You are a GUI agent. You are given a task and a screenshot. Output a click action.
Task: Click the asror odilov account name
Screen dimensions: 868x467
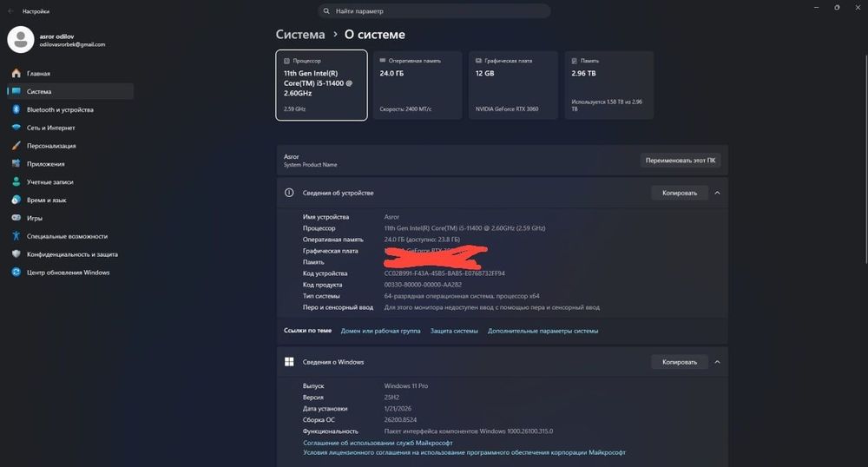pyautogui.click(x=56, y=36)
